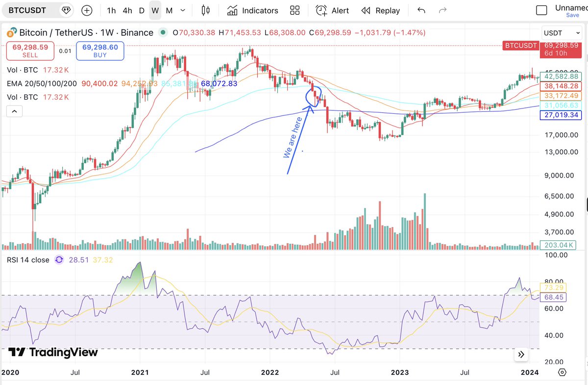Screen dimensions: 588x385
Task: Save the Unnamed chart layout
Action: [572, 15]
